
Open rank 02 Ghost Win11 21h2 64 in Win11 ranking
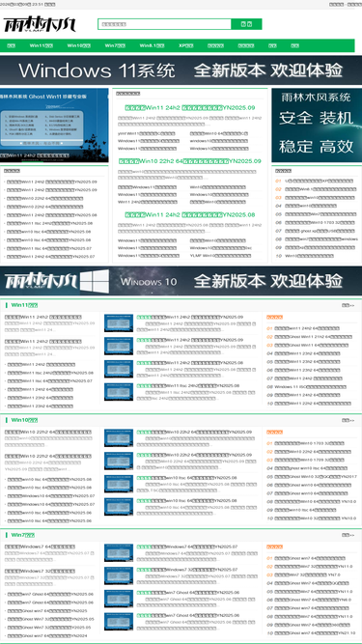click(313, 337)
